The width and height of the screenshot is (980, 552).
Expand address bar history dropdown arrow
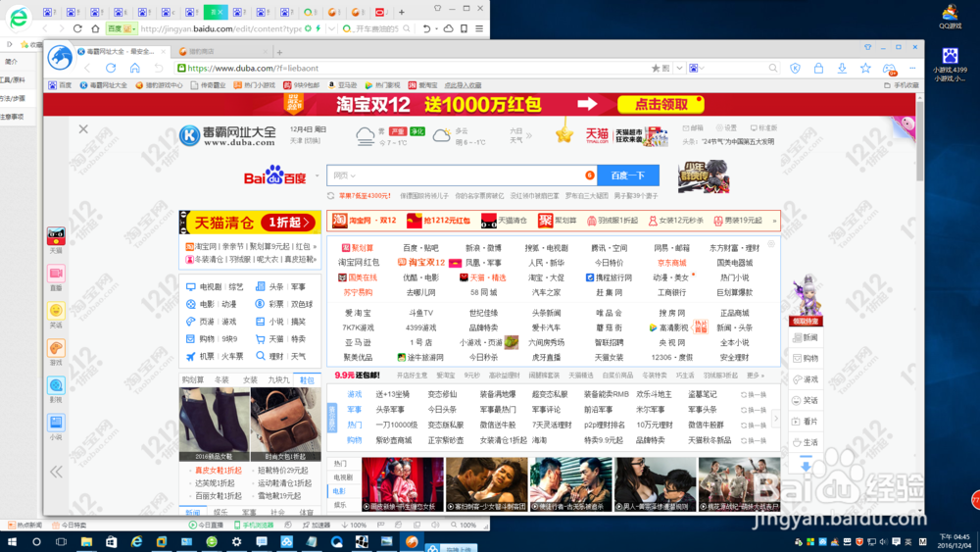click(x=679, y=68)
